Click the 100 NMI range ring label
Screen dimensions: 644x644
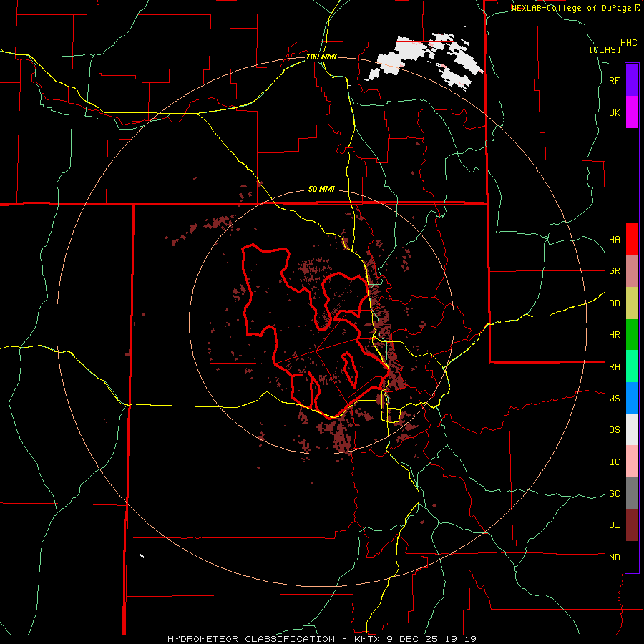pos(321,57)
